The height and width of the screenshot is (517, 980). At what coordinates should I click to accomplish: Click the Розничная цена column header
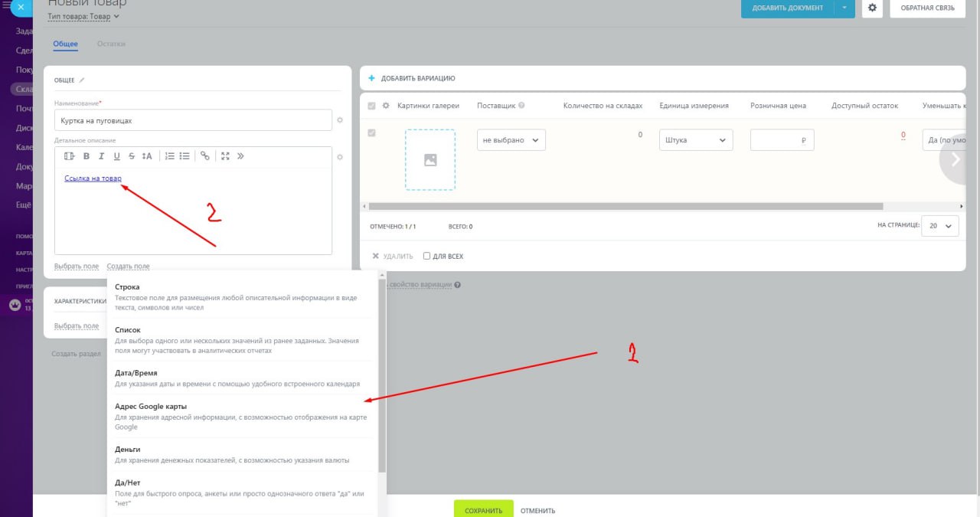[778, 106]
